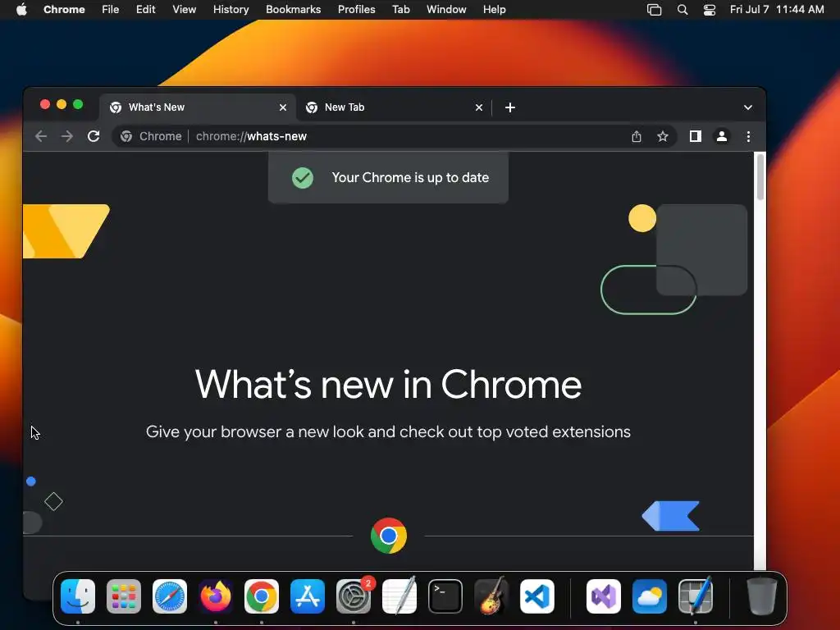Switch to the What's New tab
Image resolution: width=840 pixels, height=630 pixels.
tap(197, 107)
